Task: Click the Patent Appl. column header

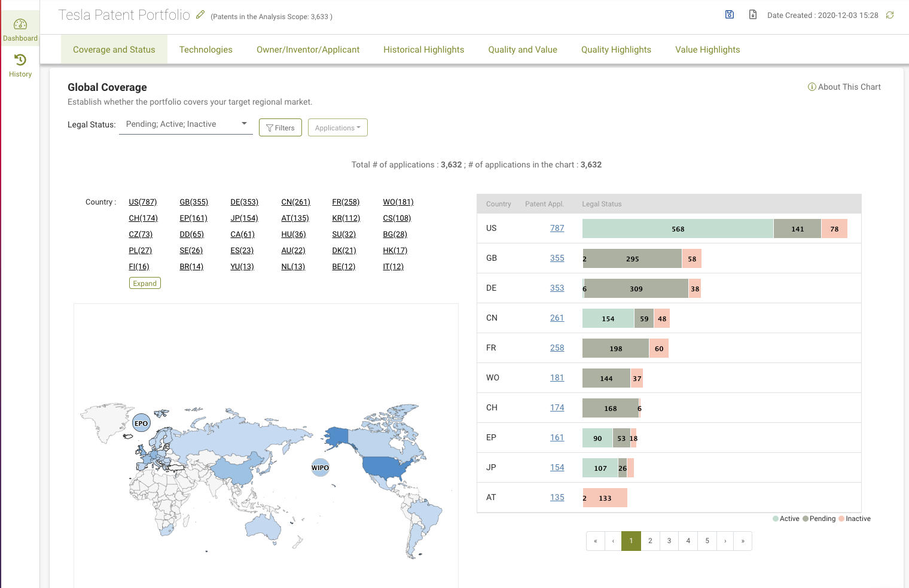Action: click(544, 204)
